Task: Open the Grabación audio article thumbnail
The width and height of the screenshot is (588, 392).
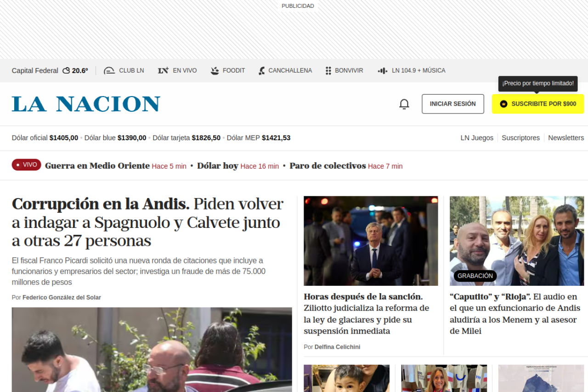Action: coord(517,241)
